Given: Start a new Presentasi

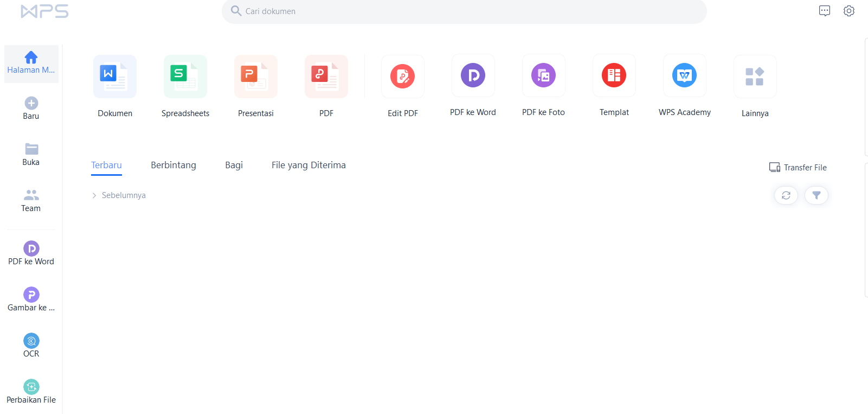Looking at the screenshot, I should [256, 77].
